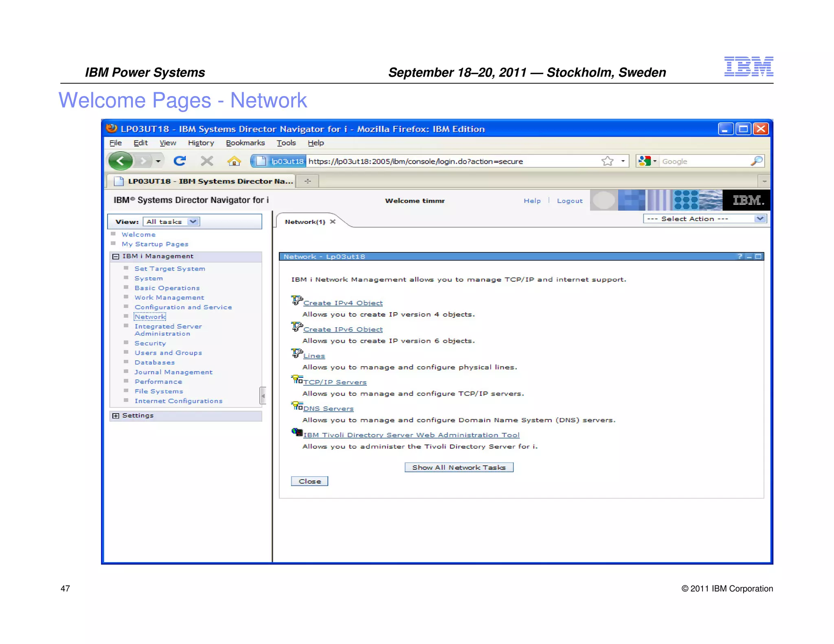The image size is (834, 644).
Task: Click the Create IPv4 Object icon
Action: 297,301
